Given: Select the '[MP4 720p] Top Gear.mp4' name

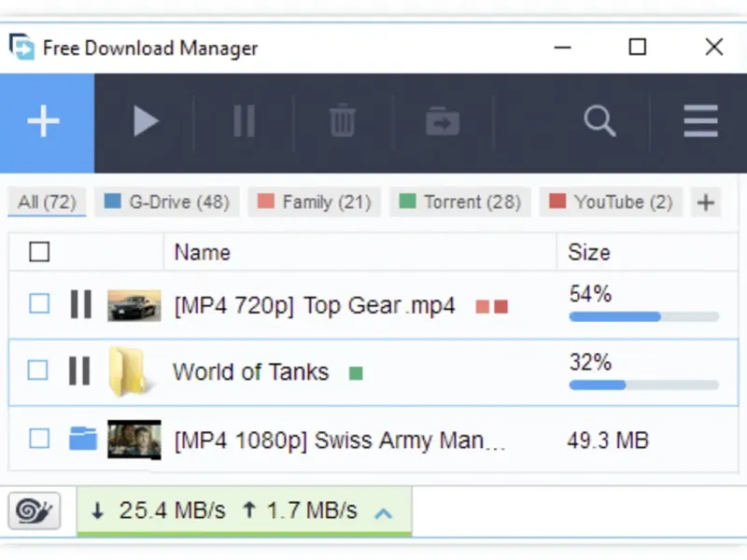Looking at the screenshot, I should 315,306.
